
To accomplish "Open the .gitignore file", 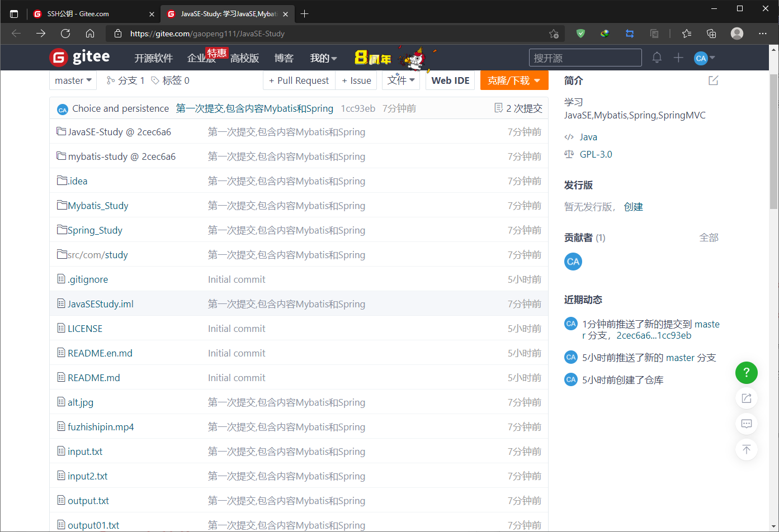I will pos(88,279).
